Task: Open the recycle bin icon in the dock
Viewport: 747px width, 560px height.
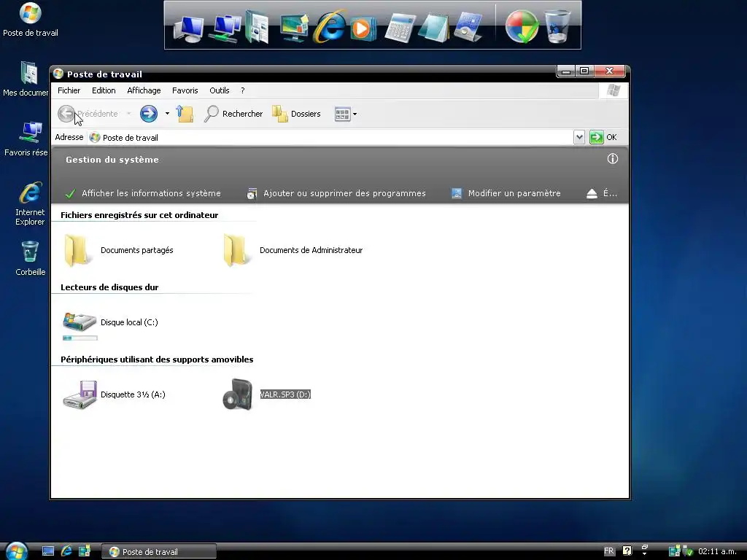Action: (558, 27)
